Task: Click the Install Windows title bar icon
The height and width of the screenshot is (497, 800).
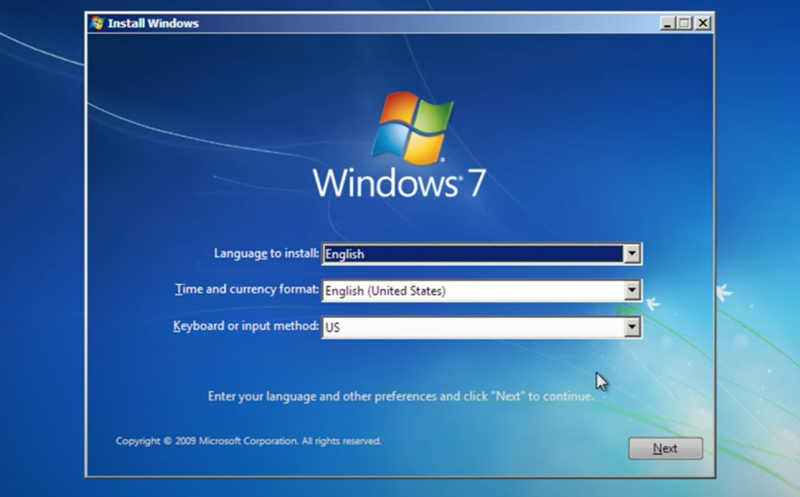Action: [97, 23]
